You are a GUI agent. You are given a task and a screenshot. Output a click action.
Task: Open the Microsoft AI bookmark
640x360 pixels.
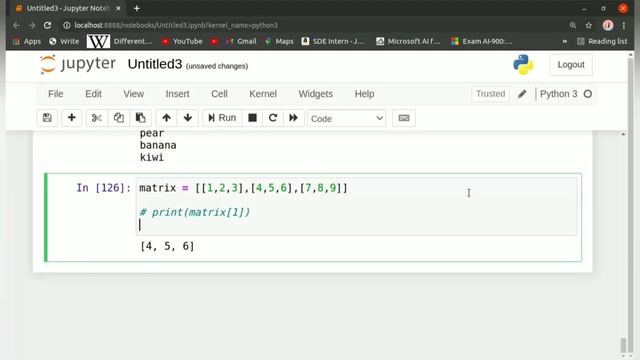(408, 41)
